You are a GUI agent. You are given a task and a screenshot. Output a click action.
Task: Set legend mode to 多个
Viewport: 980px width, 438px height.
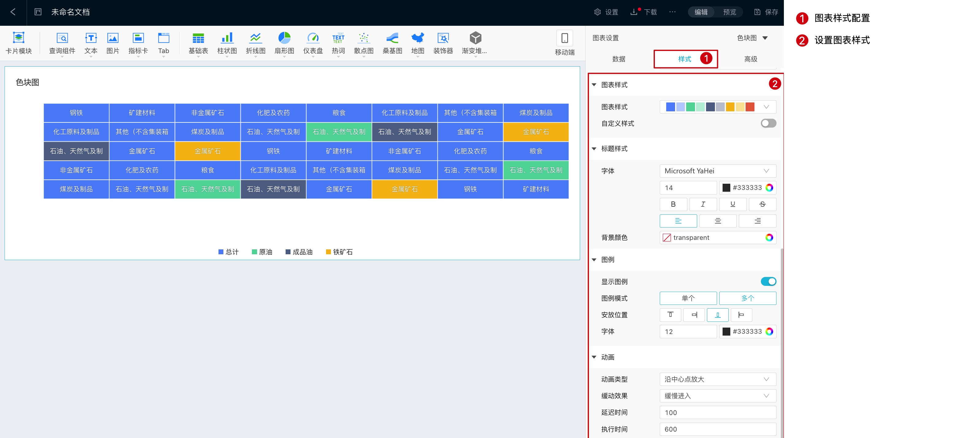click(747, 298)
